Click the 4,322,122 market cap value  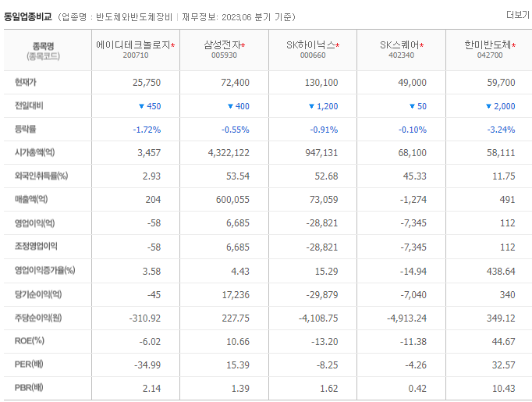click(229, 153)
